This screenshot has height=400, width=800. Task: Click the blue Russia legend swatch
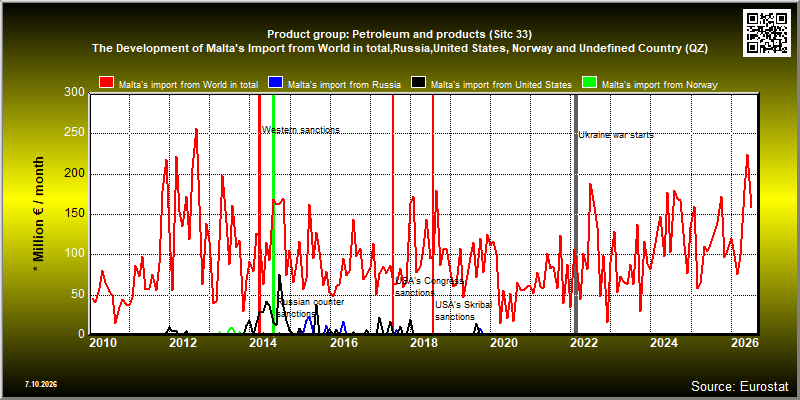(x=276, y=83)
